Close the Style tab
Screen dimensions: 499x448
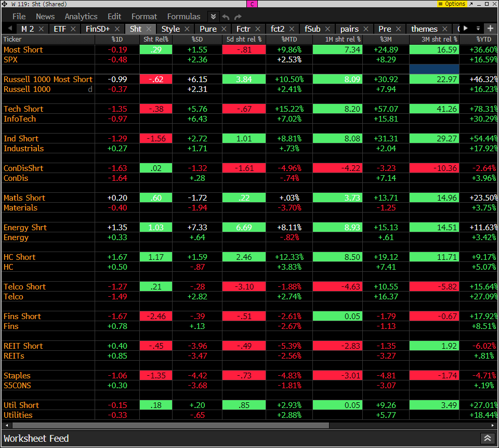[x=187, y=29]
